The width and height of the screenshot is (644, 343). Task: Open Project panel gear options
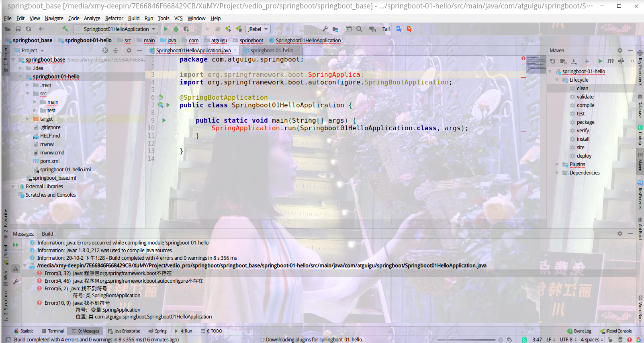coord(129,50)
